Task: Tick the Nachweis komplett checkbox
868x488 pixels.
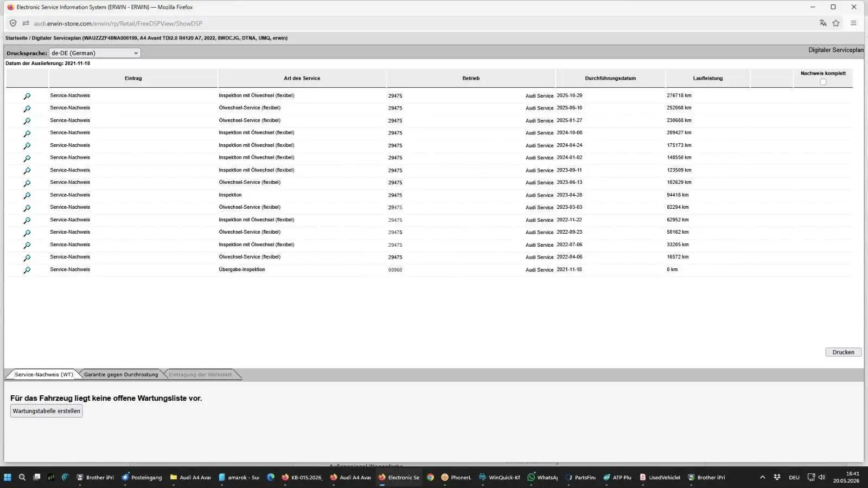Action: point(823,82)
